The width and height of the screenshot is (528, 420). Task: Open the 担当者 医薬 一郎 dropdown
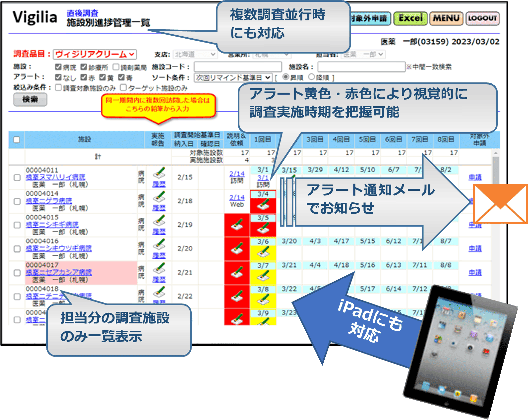[363, 54]
